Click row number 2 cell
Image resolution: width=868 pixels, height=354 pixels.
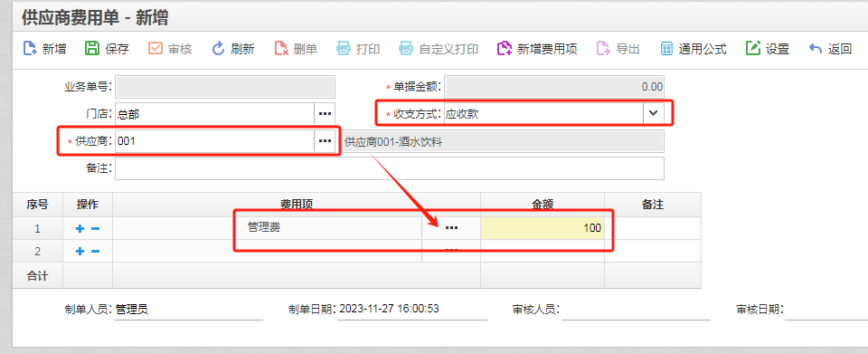point(38,251)
